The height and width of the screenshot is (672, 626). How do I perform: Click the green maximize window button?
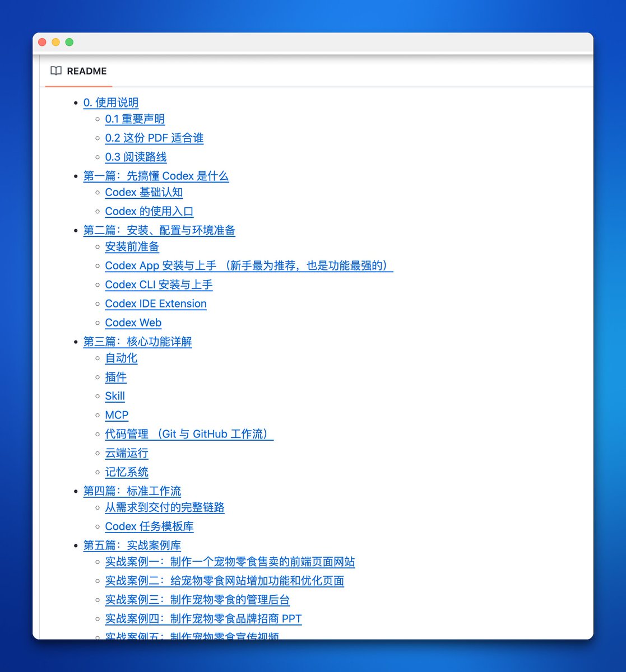(x=69, y=42)
